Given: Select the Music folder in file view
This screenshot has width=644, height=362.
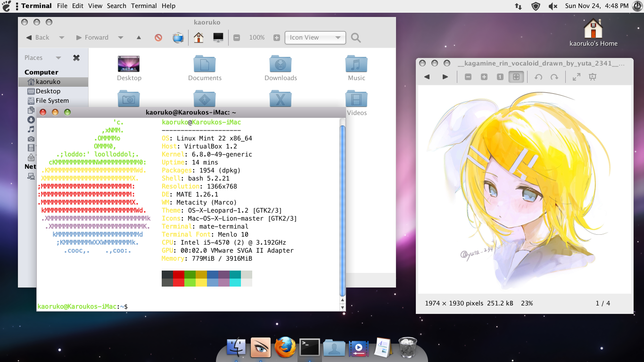Looking at the screenshot, I should pyautogui.click(x=356, y=68).
